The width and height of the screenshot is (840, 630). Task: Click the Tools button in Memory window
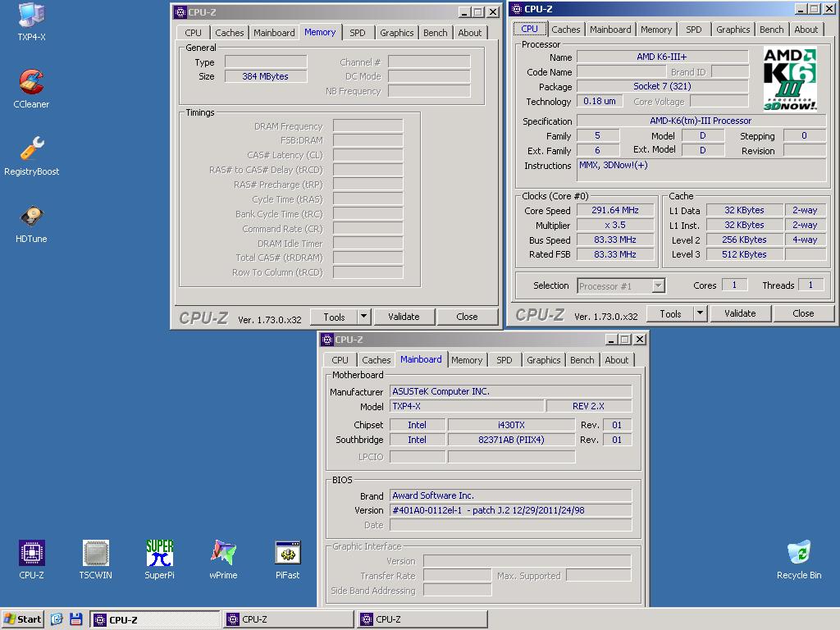334,317
